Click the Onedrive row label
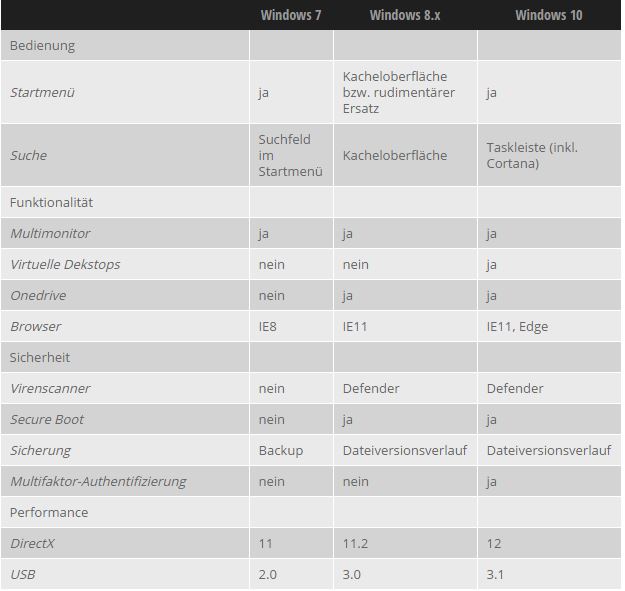Image resolution: width=625 pixels, height=591 pixels. coord(38,296)
